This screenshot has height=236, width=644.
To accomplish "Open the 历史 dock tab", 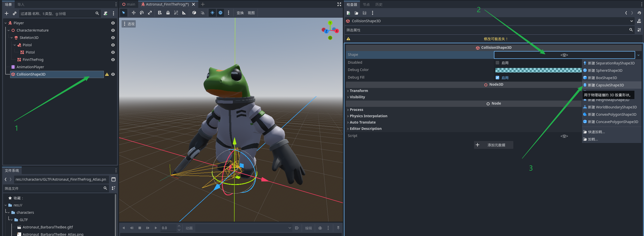I will 379,4.
